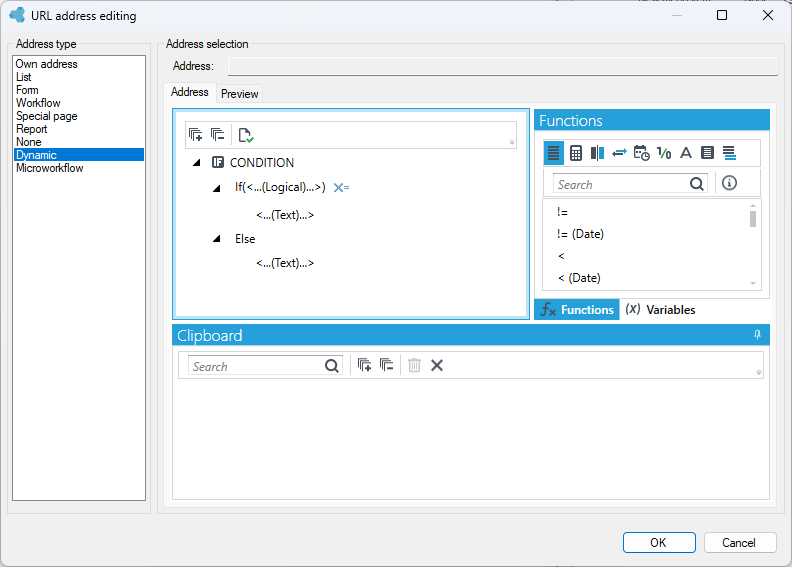
Task: Click the functions list scroll down arrow
Action: click(753, 284)
